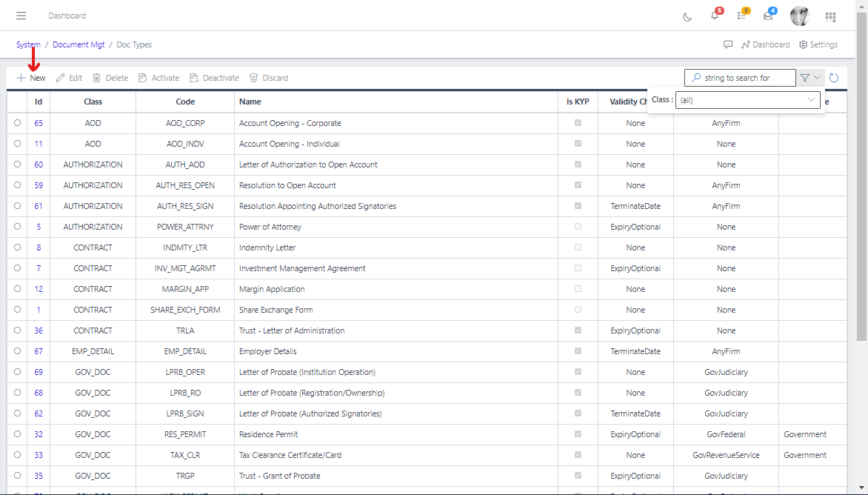Click GovRevenueService cell
Viewport: 868px width, 495px height.
point(726,455)
